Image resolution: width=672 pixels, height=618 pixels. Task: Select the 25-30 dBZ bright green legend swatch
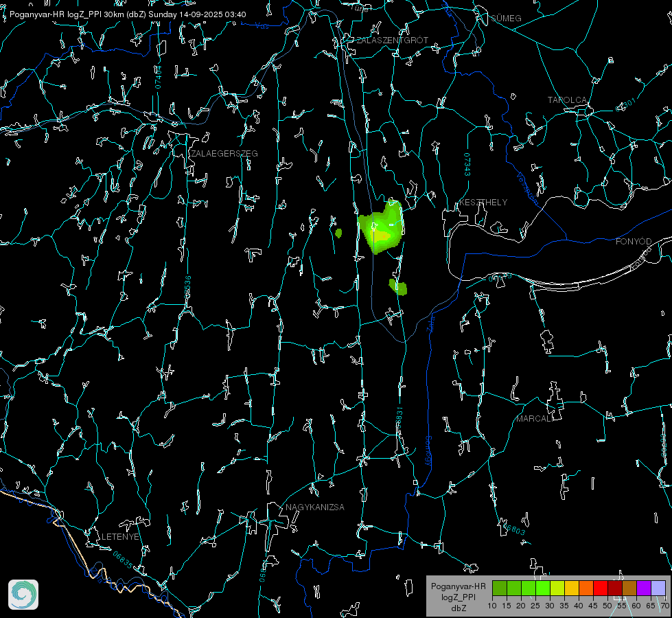tap(543, 588)
